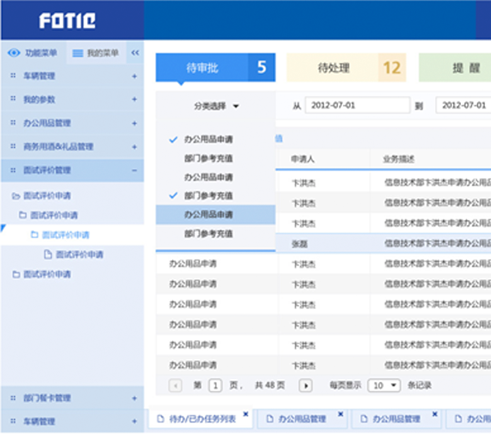Viewport: 491px width, 434px height.
Task: Click the document icon in the 面试评价申请 tree
Action: [48, 255]
